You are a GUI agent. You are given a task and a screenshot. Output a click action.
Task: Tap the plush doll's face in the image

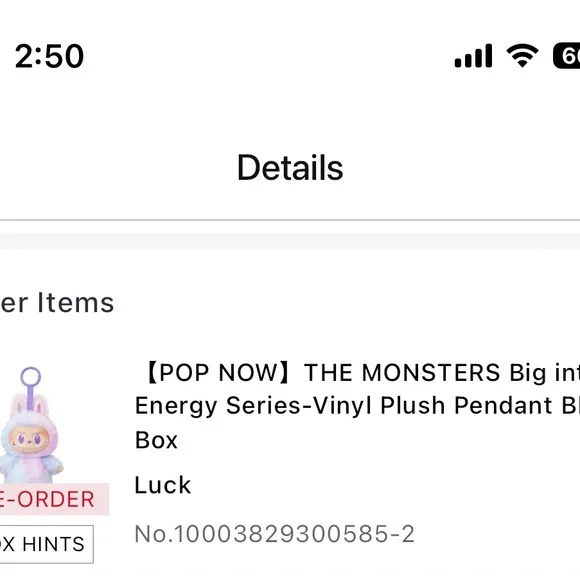click(29, 439)
